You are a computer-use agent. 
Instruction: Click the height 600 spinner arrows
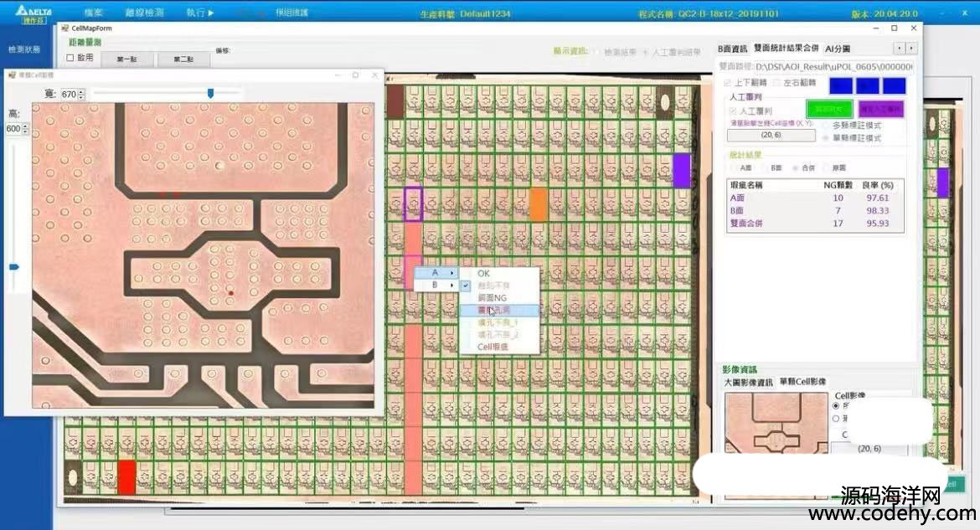pyautogui.click(x=25, y=129)
